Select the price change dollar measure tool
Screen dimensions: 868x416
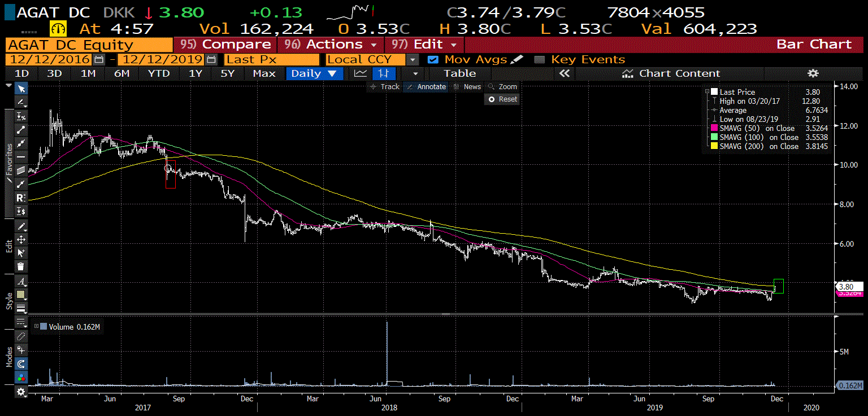click(21, 211)
